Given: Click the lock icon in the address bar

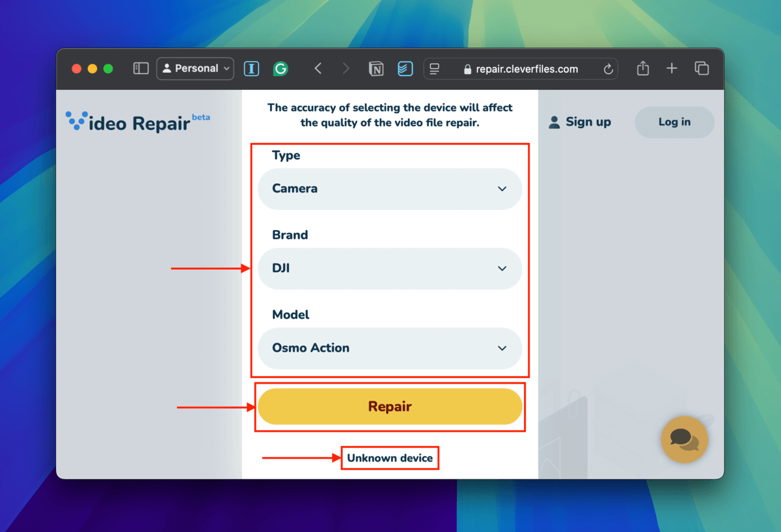Looking at the screenshot, I should pos(467,69).
